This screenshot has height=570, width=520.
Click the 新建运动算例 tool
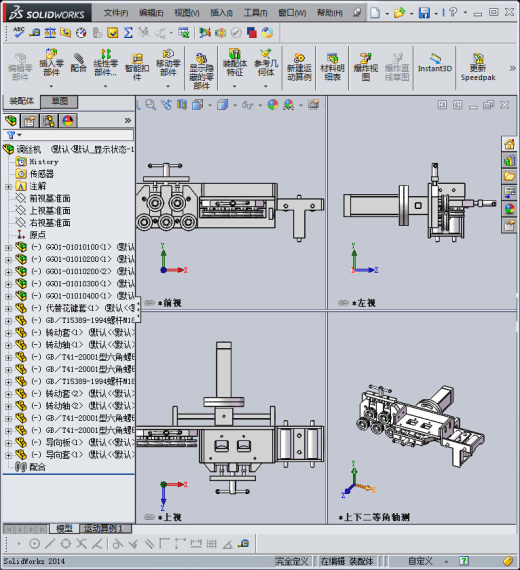tap(299, 67)
